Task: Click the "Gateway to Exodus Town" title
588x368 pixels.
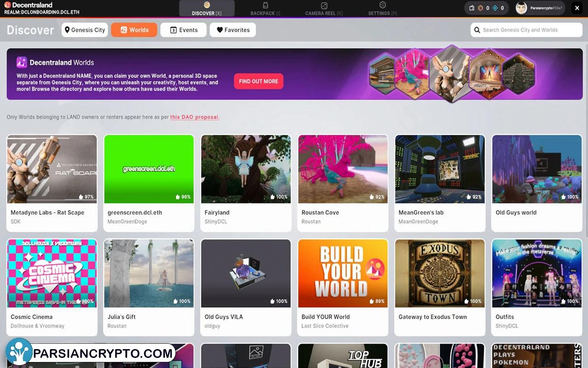Action: tap(432, 317)
